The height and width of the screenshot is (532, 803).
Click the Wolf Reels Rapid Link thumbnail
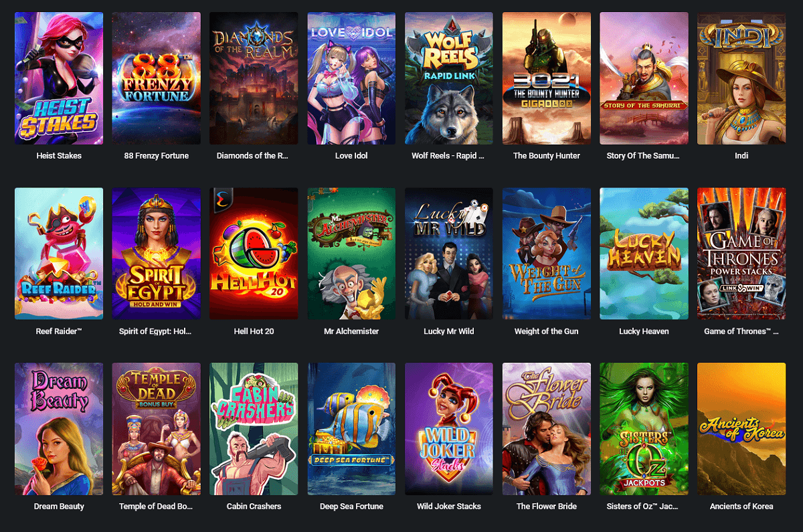pos(449,78)
